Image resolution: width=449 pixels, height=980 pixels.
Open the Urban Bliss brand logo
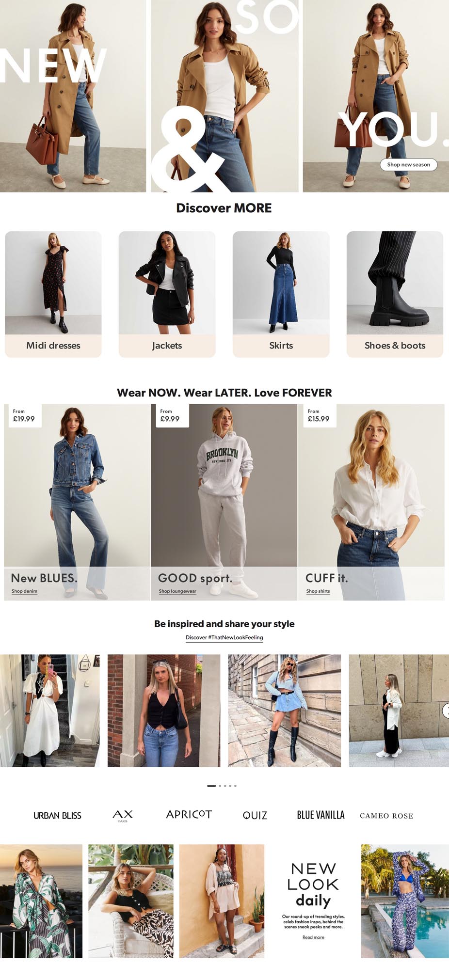point(57,815)
